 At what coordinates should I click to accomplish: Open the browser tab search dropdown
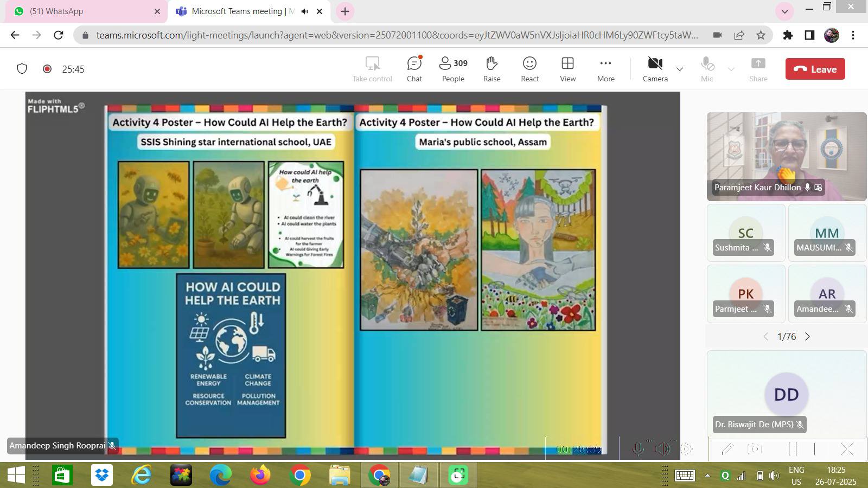click(x=784, y=11)
